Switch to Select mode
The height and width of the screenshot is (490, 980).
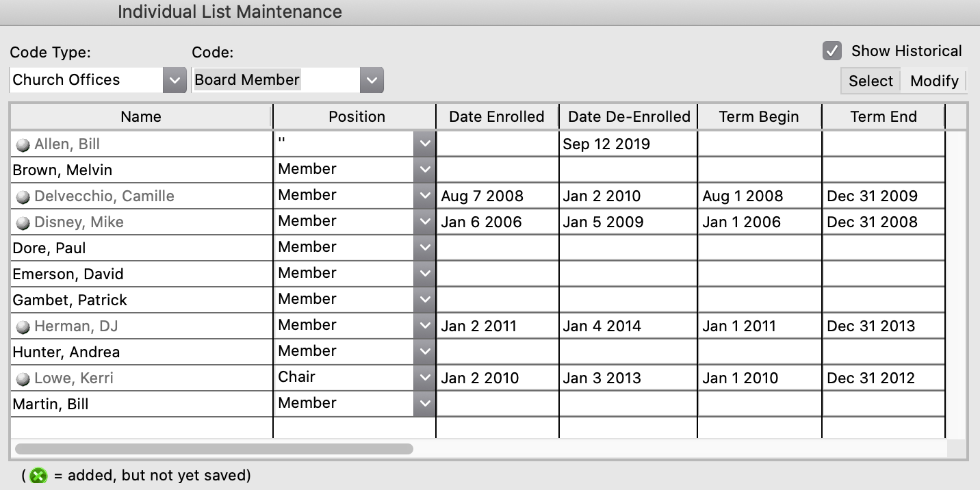[871, 81]
